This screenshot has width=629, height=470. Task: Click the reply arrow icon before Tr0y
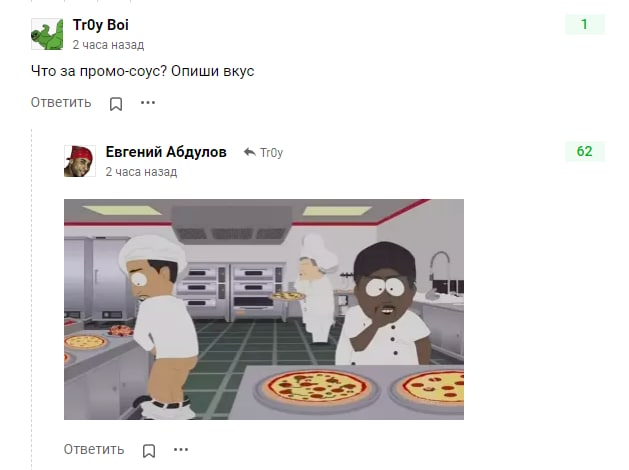[250, 152]
